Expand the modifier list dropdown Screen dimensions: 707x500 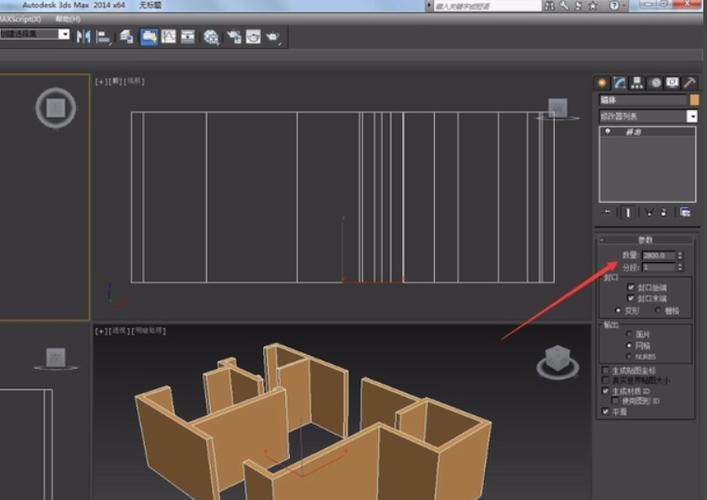(x=692, y=116)
